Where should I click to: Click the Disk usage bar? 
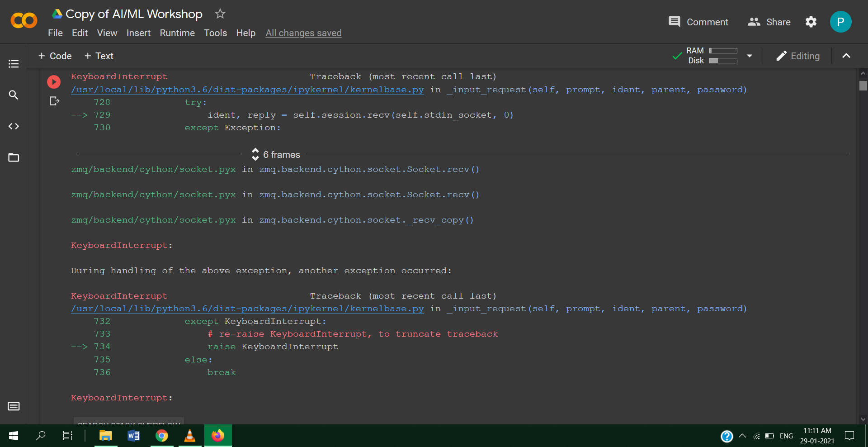click(723, 61)
